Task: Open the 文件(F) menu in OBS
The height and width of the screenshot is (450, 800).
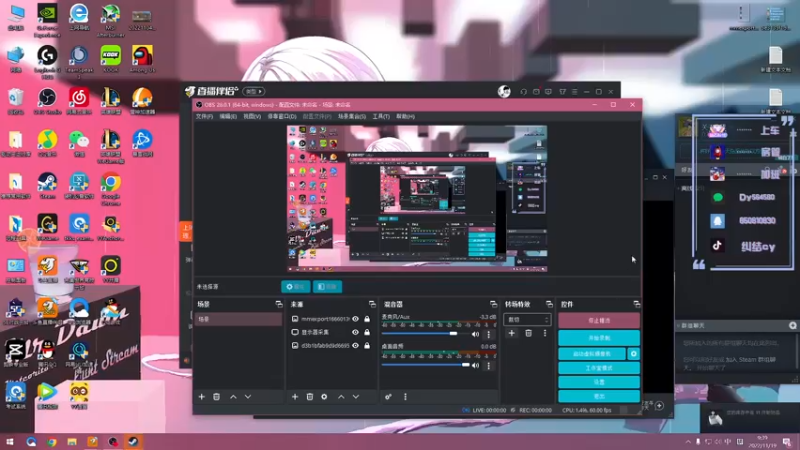Action: pyautogui.click(x=204, y=116)
